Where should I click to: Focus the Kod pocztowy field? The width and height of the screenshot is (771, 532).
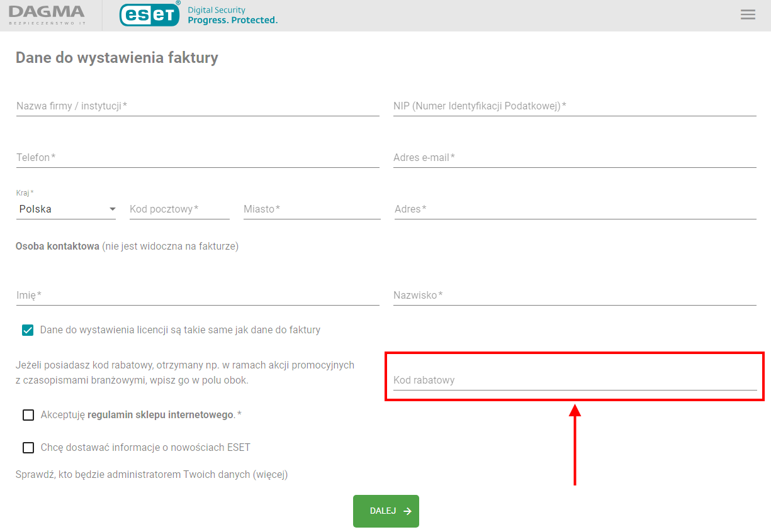pos(179,209)
